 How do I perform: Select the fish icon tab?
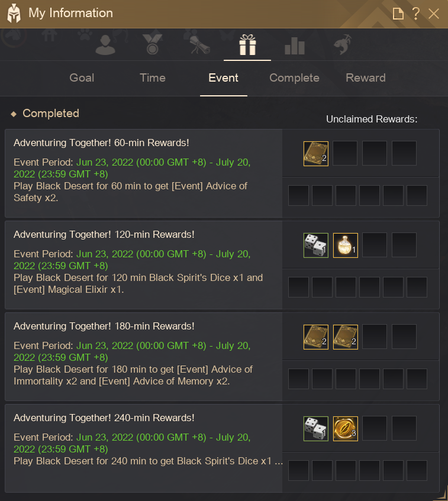(342, 44)
